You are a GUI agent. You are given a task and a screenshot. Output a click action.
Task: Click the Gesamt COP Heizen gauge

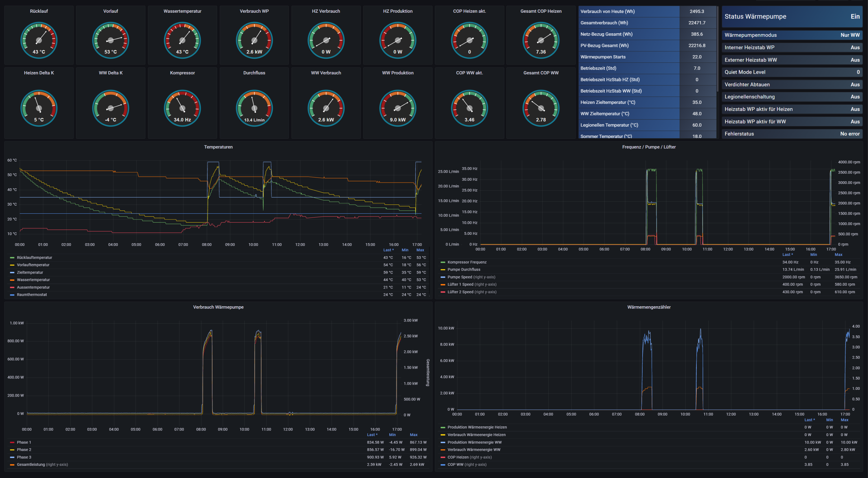[x=541, y=40]
